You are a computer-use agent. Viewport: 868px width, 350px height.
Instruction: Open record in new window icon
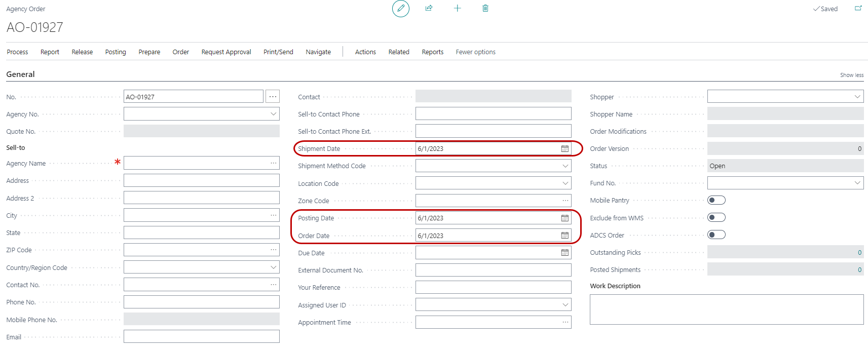tap(858, 8)
